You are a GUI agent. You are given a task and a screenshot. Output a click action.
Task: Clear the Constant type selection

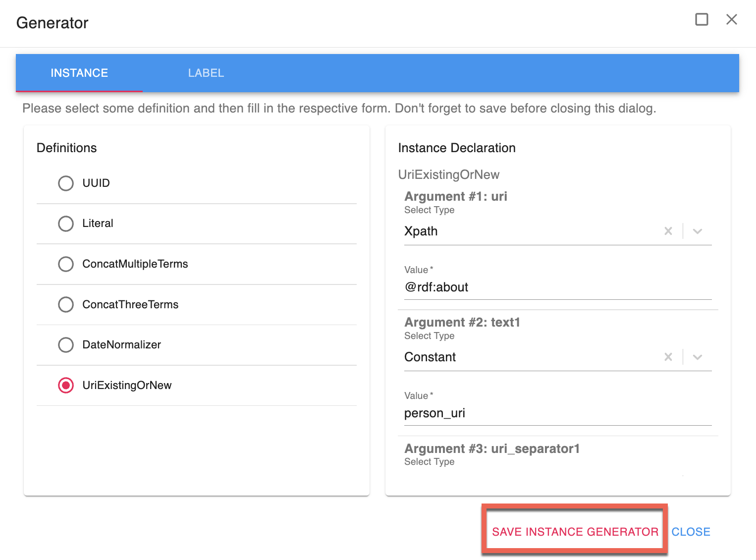pos(668,357)
